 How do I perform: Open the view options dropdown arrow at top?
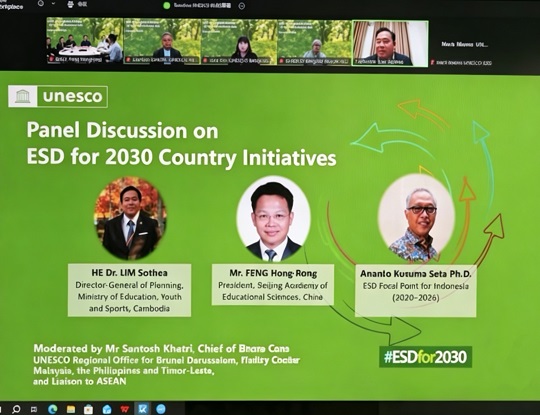pos(53,4)
